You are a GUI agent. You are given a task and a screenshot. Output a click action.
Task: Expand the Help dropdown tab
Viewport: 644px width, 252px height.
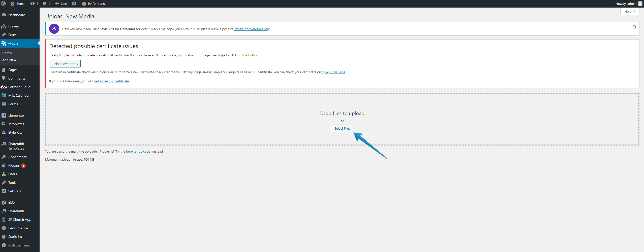point(629,11)
